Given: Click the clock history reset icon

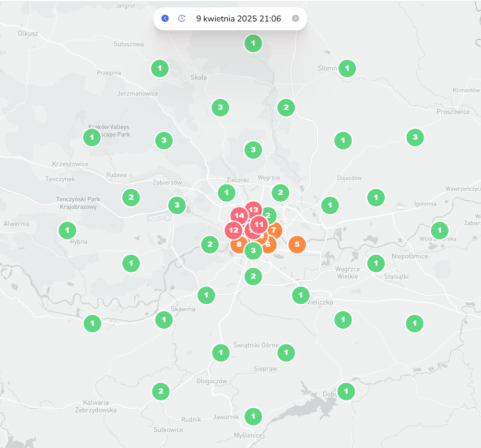Looking at the screenshot, I should click(x=182, y=18).
